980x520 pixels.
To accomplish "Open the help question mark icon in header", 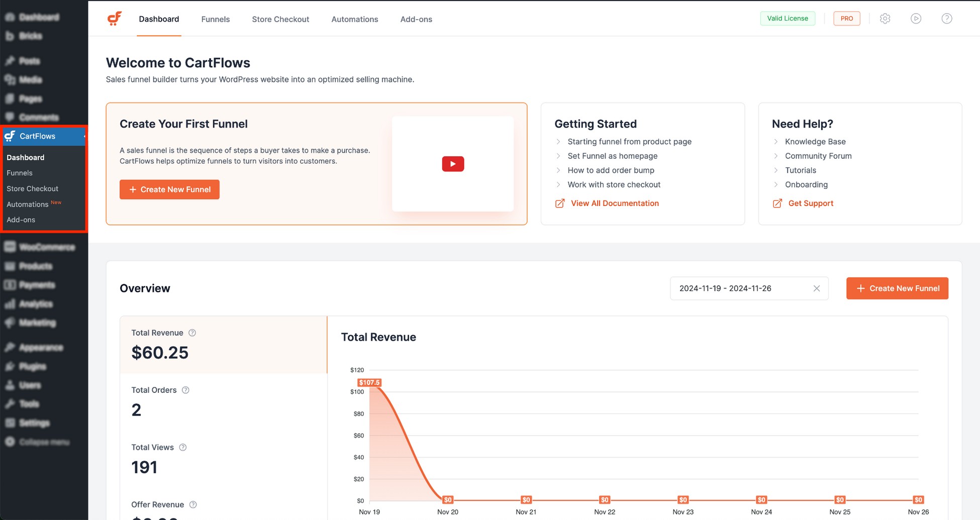I will (947, 19).
